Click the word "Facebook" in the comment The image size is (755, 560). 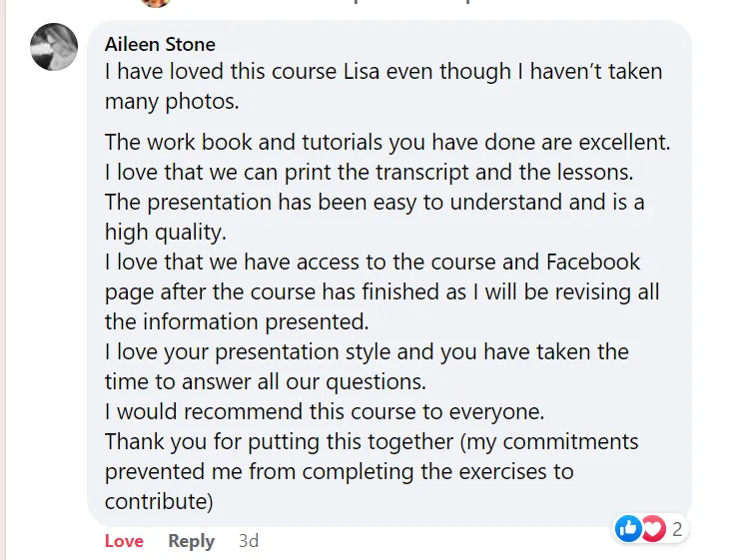pos(593,263)
